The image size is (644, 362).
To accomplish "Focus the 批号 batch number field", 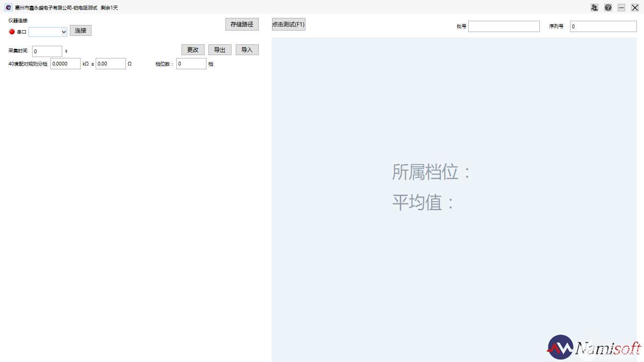I will click(504, 26).
